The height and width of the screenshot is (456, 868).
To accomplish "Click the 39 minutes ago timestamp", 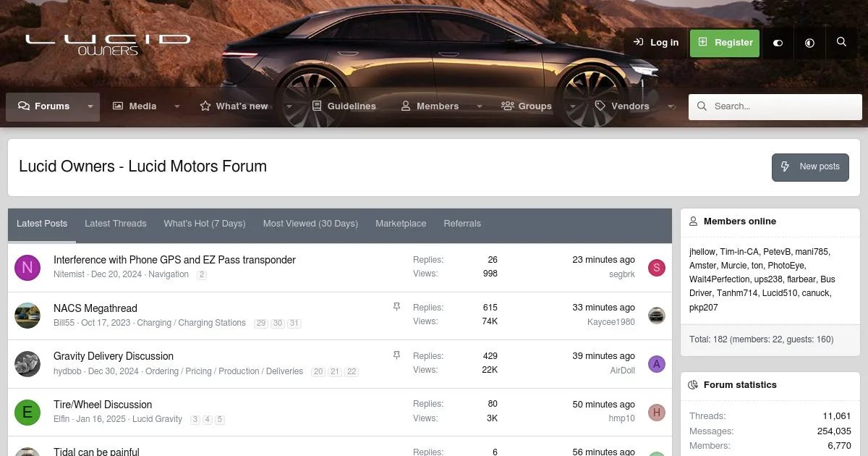I will tap(604, 356).
